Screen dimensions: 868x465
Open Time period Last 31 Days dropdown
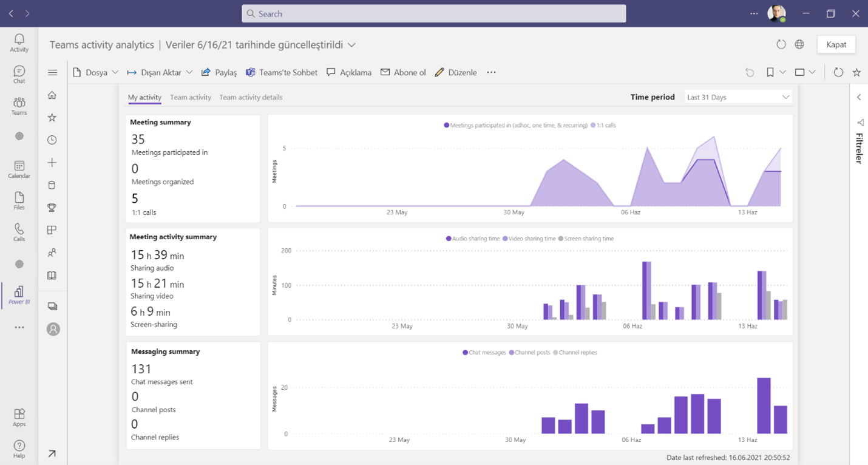click(738, 97)
